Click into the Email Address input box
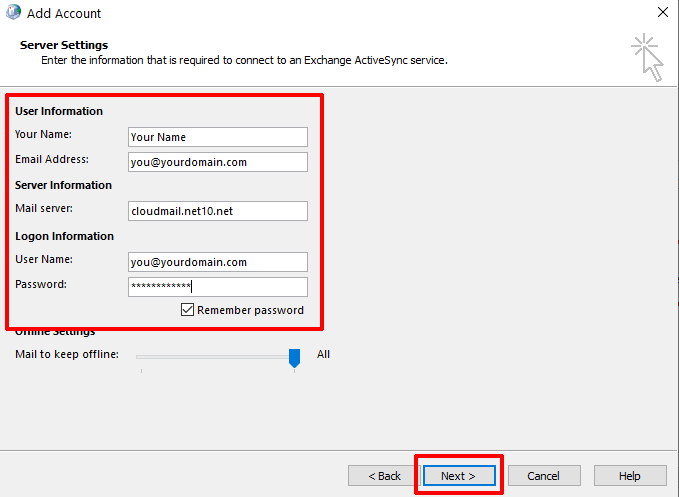679x497 pixels. coord(217,162)
